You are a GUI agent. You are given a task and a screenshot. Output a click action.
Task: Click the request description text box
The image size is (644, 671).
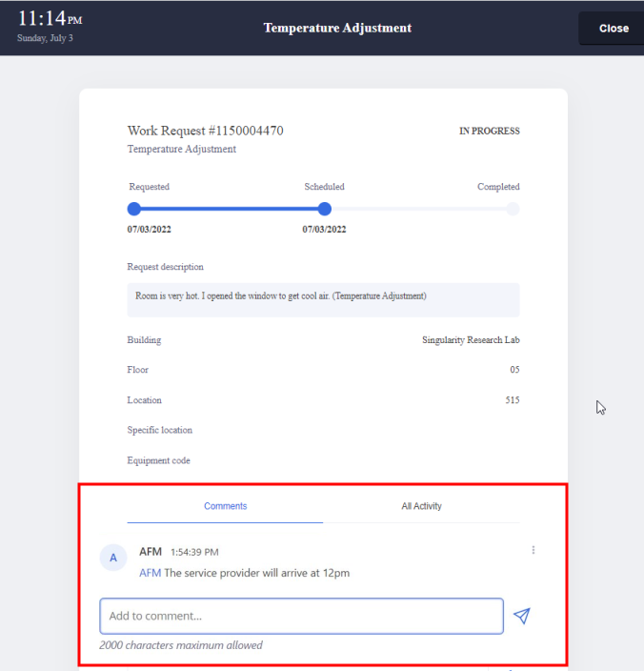point(323,299)
